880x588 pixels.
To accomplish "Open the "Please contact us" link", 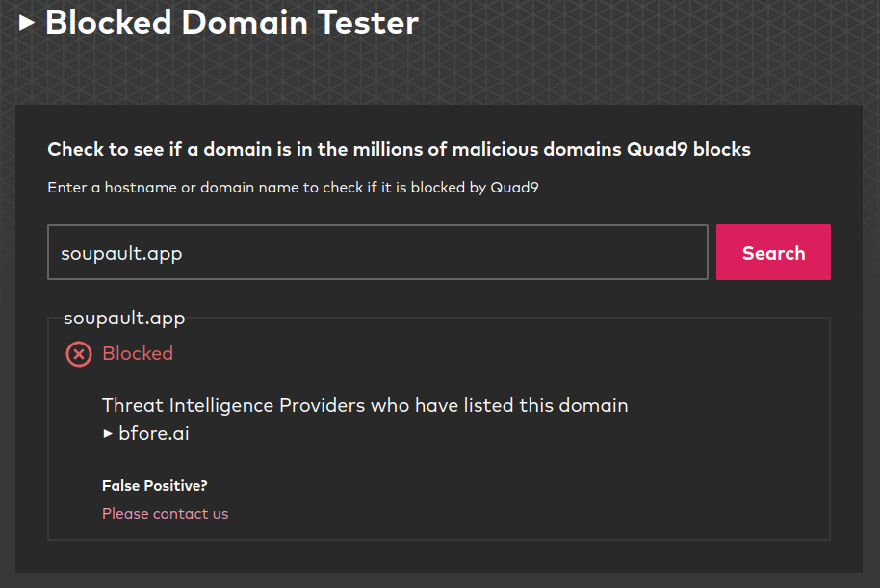I will (165, 513).
